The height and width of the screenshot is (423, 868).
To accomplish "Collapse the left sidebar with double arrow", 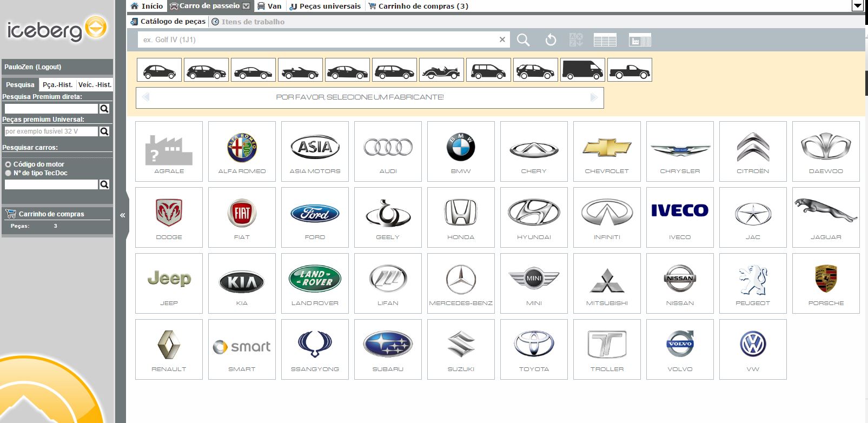I will (x=122, y=215).
